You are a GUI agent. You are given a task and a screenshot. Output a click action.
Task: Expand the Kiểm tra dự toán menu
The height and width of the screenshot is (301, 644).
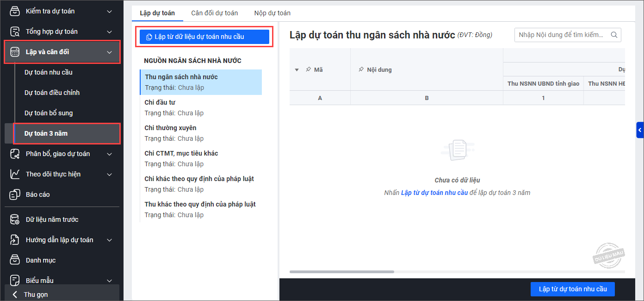(110, 11)
